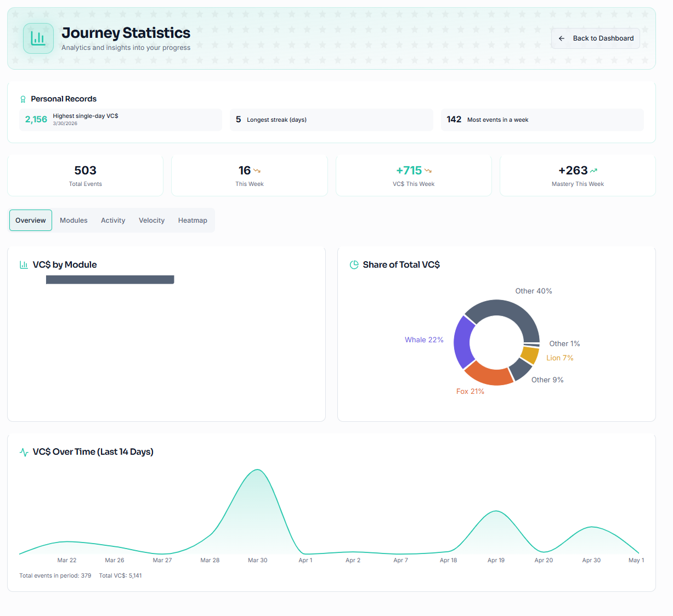Click the Mar 22 axis label
Viewport: 673px width, 616px height.
tap(67, 561)
